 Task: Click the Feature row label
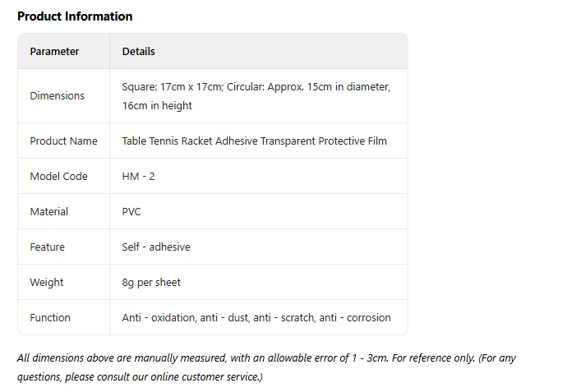click(48, 247)
